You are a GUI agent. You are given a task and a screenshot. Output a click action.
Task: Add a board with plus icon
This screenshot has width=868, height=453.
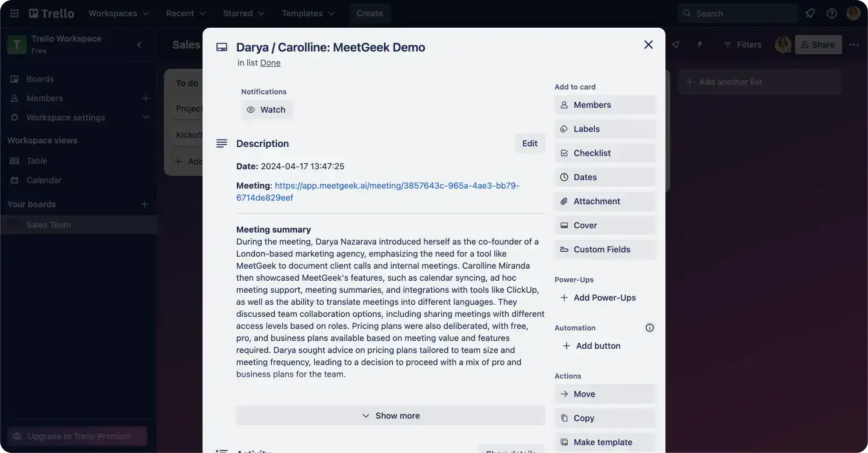145,204
